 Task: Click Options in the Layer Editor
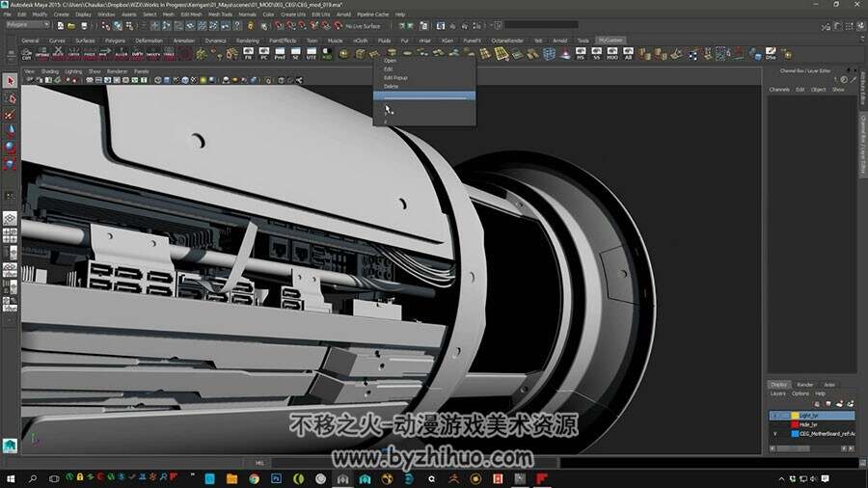(800, 393)
